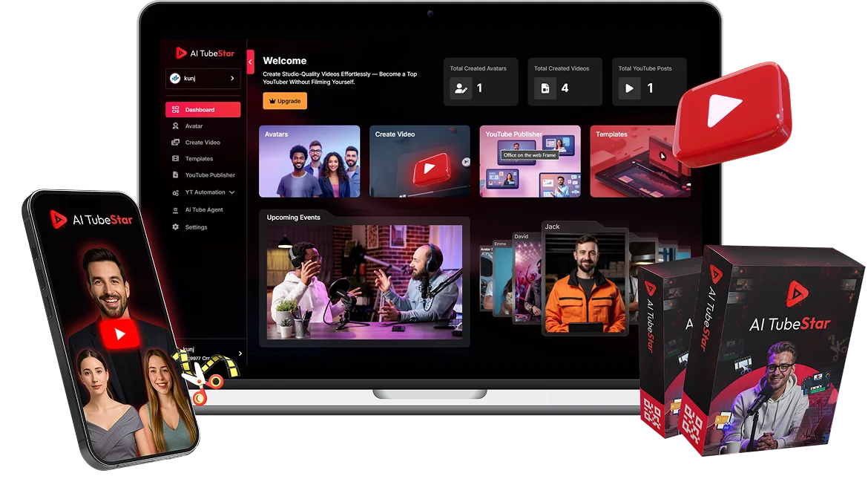
Task: Open the Avatars card
Action: pyautogui.click(x=309, y=161)
